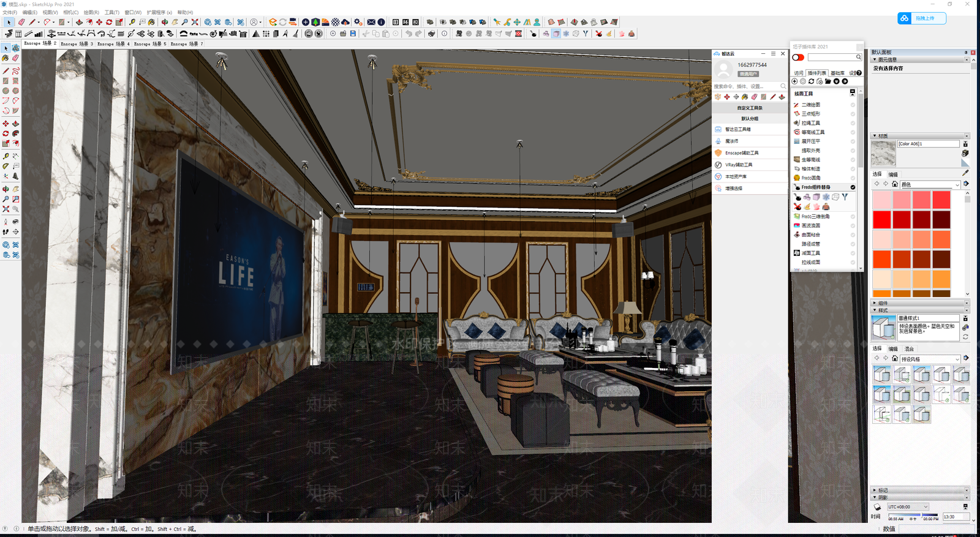The width and height of the screenshot is (980, 537).
Task: Toggle the checkmark for 曲面粘合 plugin
Action: [853, 235]
